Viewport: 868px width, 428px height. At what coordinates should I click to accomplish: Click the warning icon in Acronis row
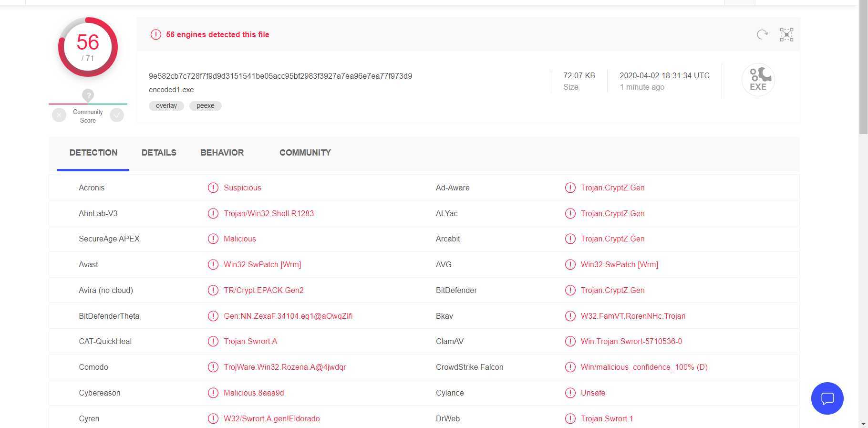[213, 188]
